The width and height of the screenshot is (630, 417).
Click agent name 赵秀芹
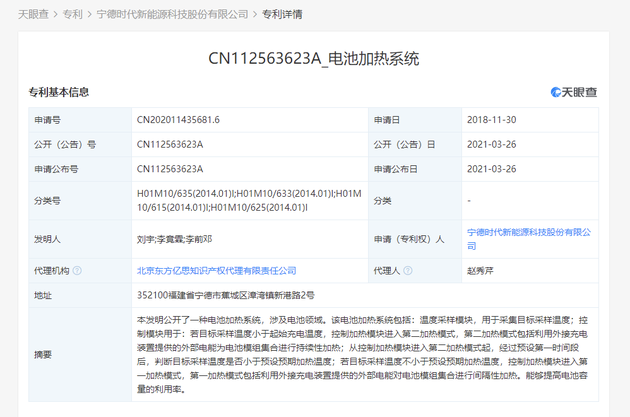tap(482, 270)
